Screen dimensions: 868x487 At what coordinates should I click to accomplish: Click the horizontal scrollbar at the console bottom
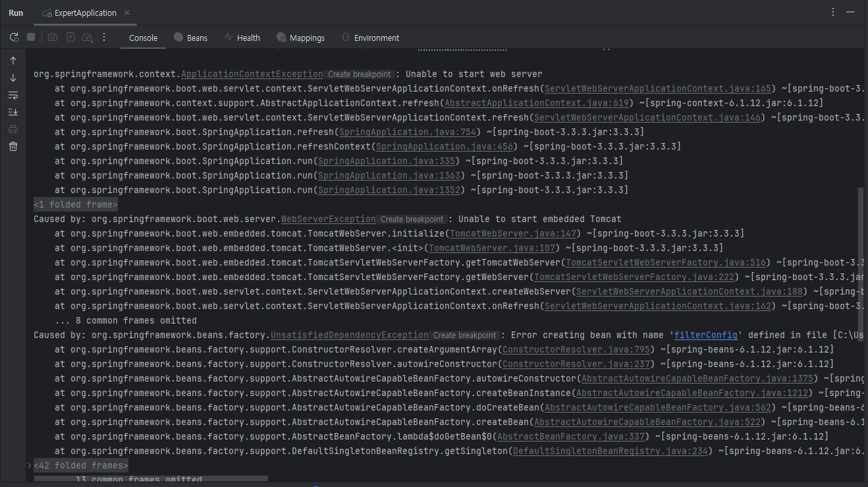[150, 478]
